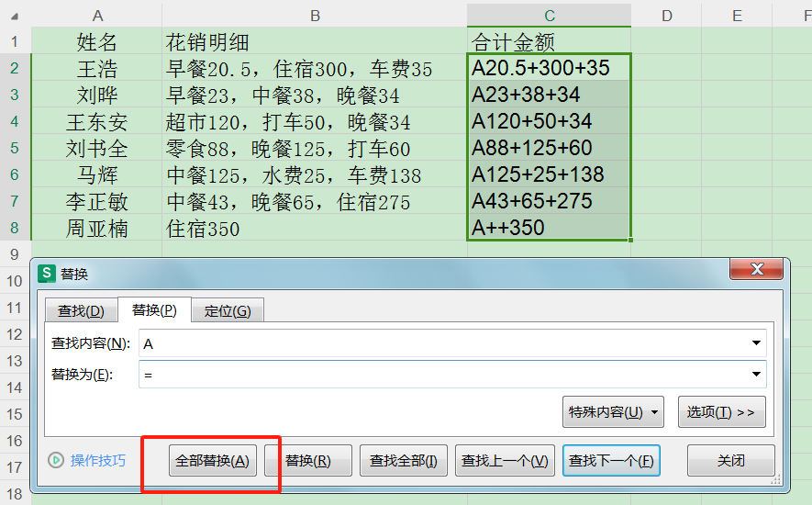
Task: Click the WPS 'S' replace dialog icon
Action: point(47,274)
